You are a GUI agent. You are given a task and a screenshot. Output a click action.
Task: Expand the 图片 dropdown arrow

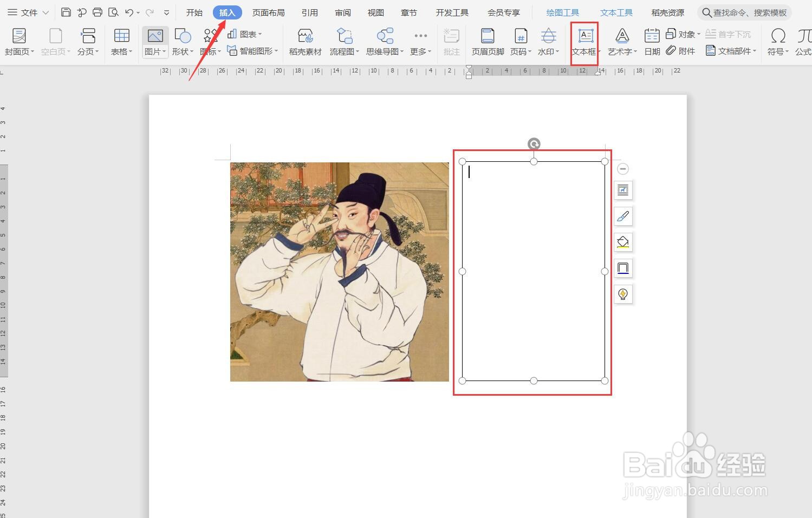[165, 52]
